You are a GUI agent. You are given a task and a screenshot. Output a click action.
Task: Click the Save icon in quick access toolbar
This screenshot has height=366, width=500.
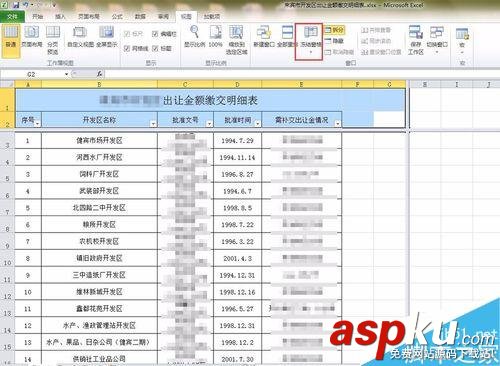coord(16,5)
